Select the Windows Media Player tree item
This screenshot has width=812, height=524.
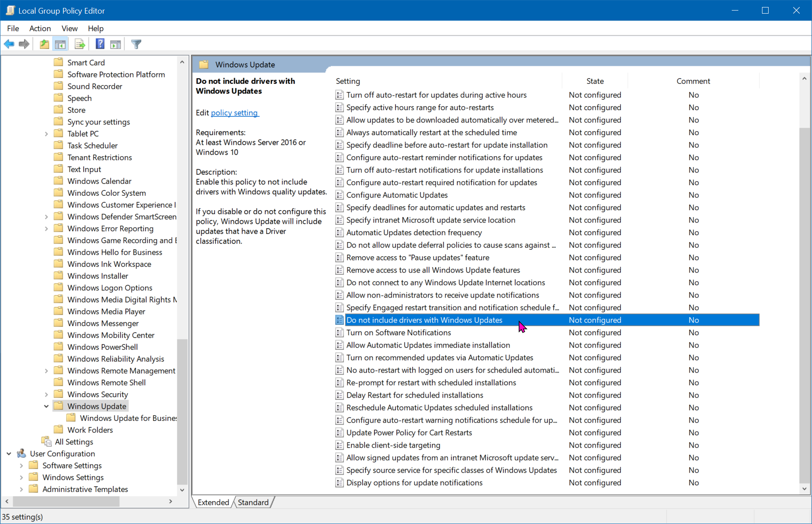(x=106, y=311)
